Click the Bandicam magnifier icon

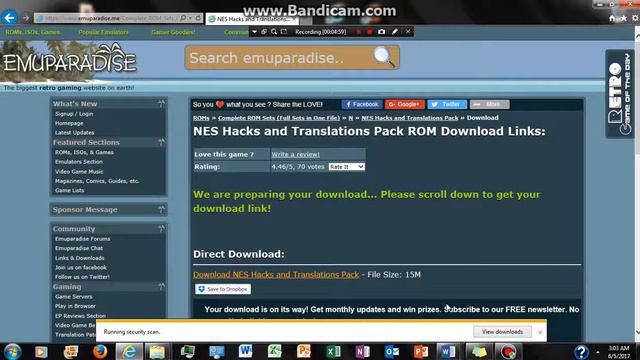point(274,31)
